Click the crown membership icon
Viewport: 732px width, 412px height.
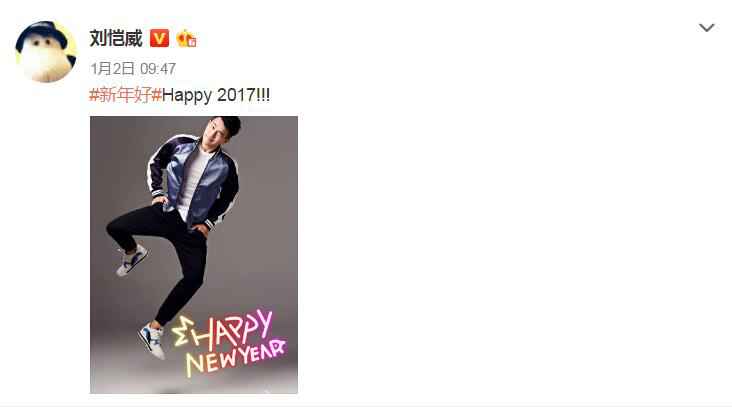186,39
